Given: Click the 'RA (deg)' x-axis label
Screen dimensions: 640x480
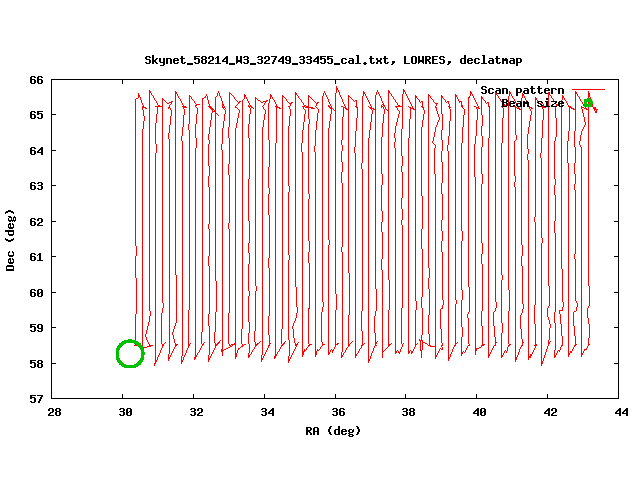Looking at the screenshot, I should coord(333,431).
